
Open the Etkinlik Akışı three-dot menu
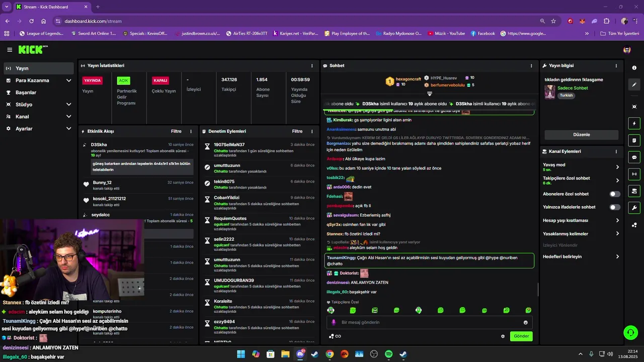(191, 131)
